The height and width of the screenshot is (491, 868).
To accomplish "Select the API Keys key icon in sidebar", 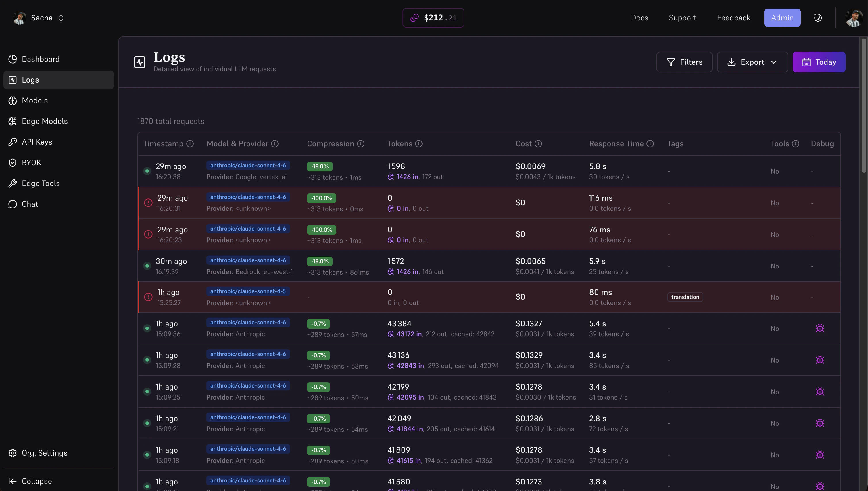I will point(12,142).
